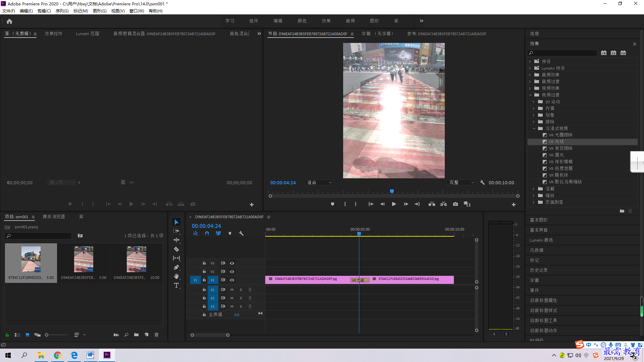
Task: Select the Track Select Forward tool
Action: (x=176, y=231)
